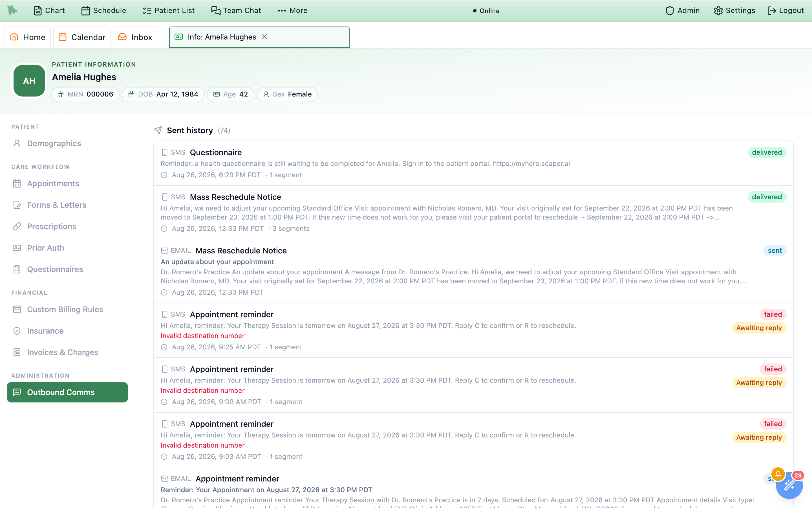The width and height of the screenshot is (812, 508).
Task: Click the Sent history heading
Action: pos(190,130)
